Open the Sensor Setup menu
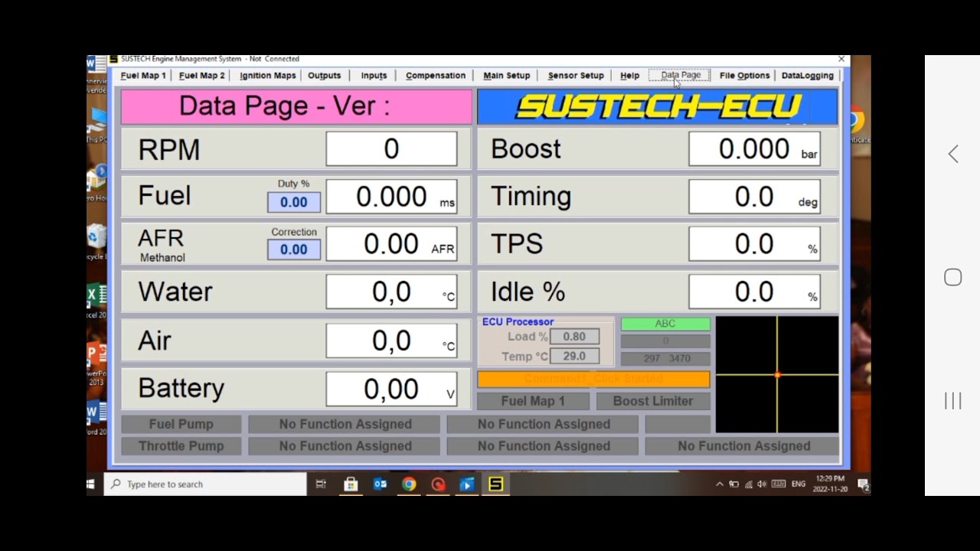 tap(576, 76)
